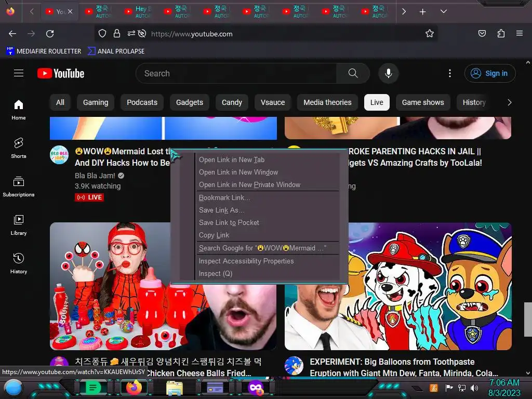Screen dimensions: 532x399
Task: Select the Live filter chip
Action: point(377,102)
